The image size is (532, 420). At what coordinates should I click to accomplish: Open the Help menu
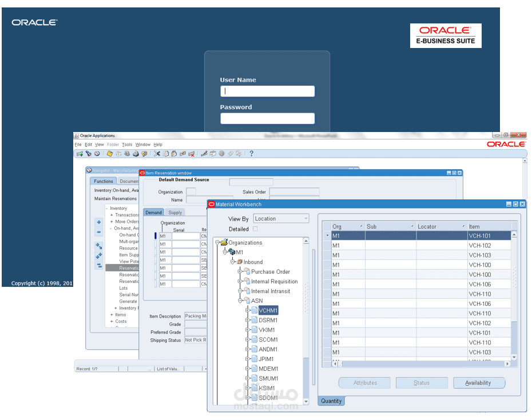(158, 145)
